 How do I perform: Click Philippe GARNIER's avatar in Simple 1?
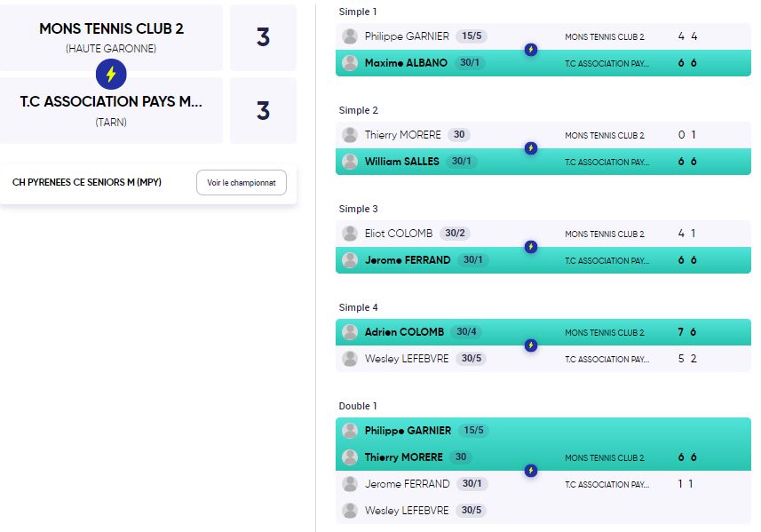pos(350,36)
